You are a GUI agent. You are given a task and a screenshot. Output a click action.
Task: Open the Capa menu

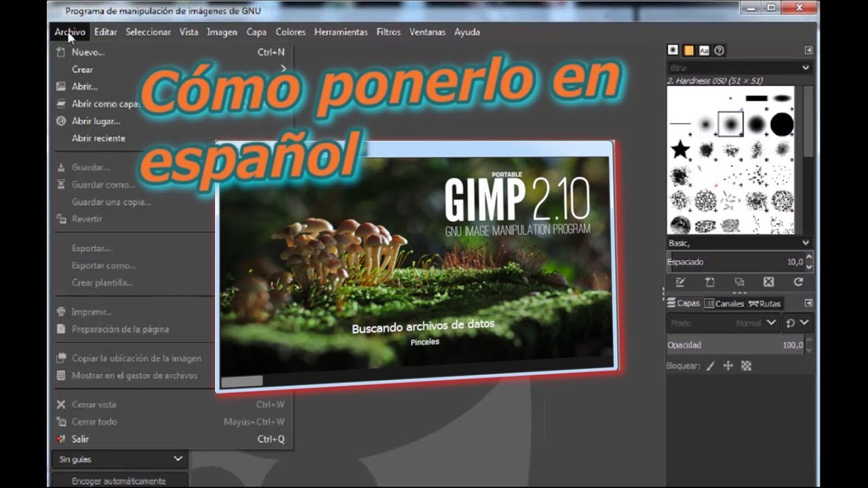coord(256,32)
